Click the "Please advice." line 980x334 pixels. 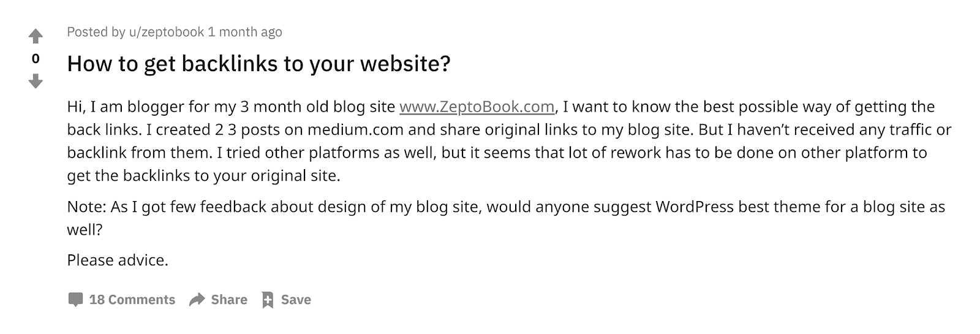click(x=118, y=260)
